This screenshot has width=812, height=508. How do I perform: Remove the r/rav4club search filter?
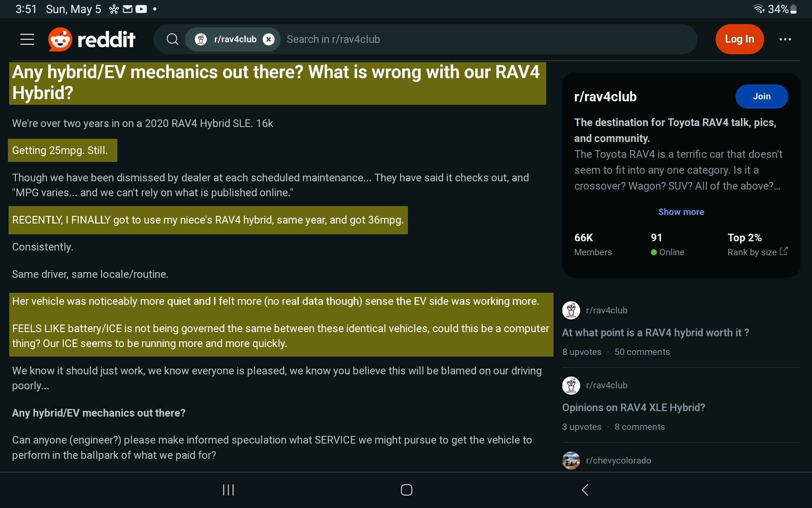coord(268,39)
